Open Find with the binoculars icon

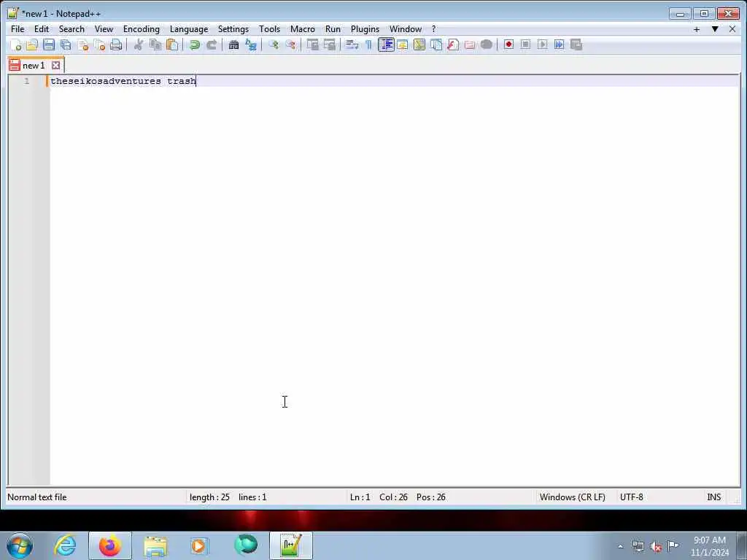[x=233, y=44]
